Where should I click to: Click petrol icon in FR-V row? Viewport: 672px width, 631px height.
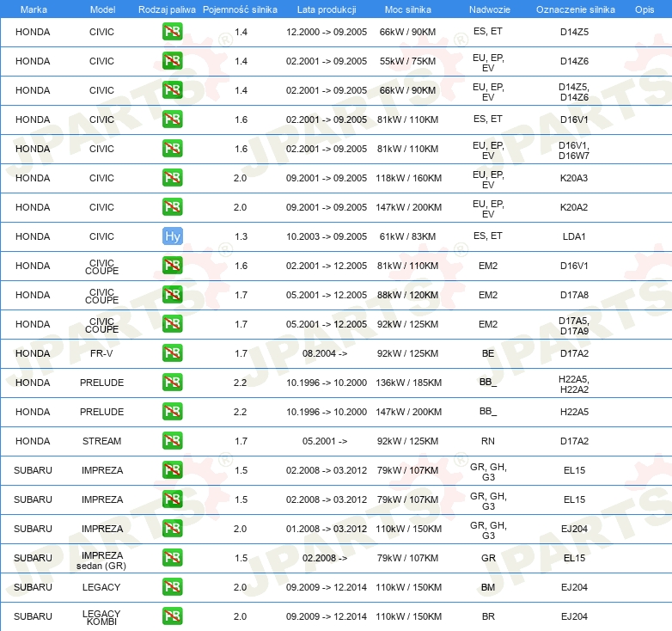point(172,353)
